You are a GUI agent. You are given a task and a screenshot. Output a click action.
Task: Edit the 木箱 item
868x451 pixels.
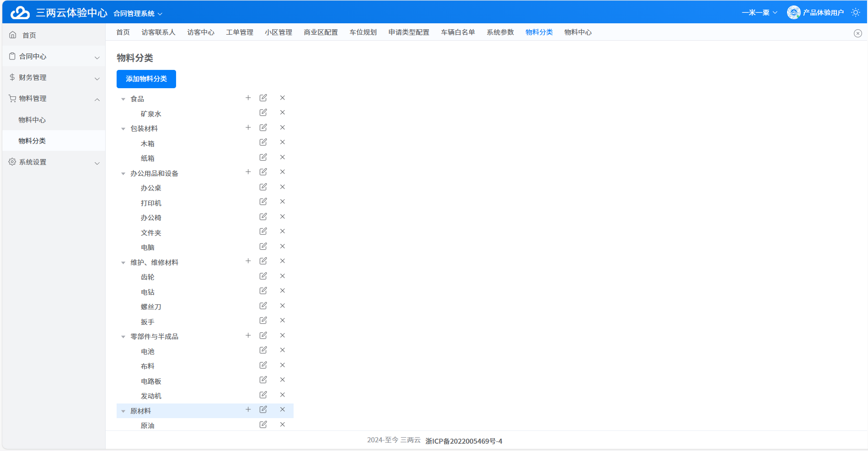[x=263, y=142]
